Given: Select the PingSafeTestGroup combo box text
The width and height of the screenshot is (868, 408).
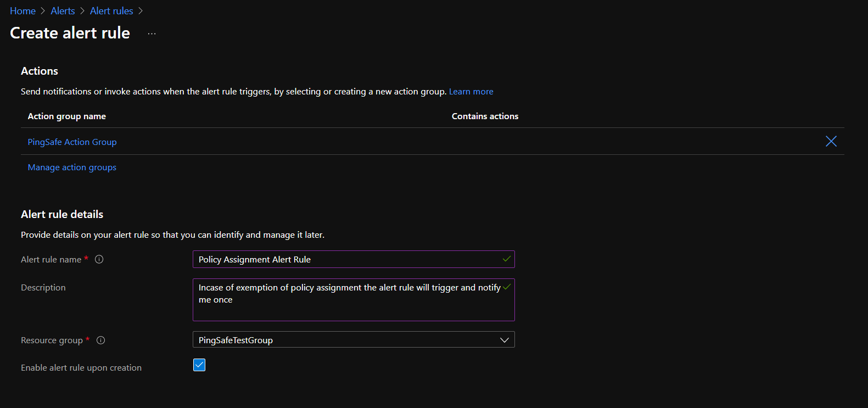Looking at the screenshot, I should [236, 340].
